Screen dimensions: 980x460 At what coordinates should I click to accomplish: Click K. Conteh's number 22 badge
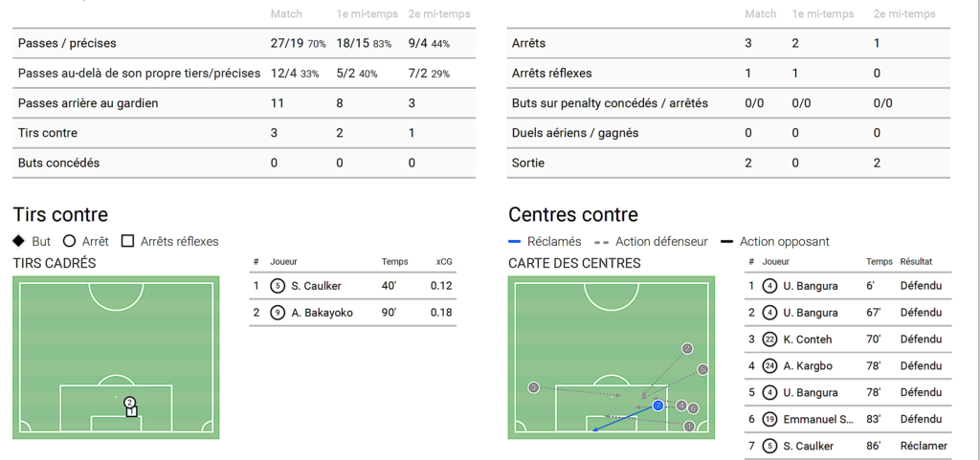point(769,340)
